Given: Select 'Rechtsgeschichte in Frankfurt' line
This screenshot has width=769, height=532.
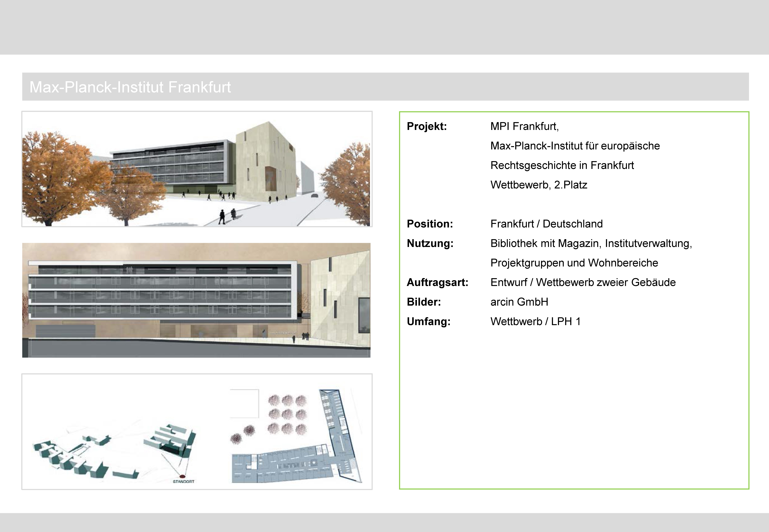Looking at the screenshot, I should pyautogui.click(x=562, y=165).
